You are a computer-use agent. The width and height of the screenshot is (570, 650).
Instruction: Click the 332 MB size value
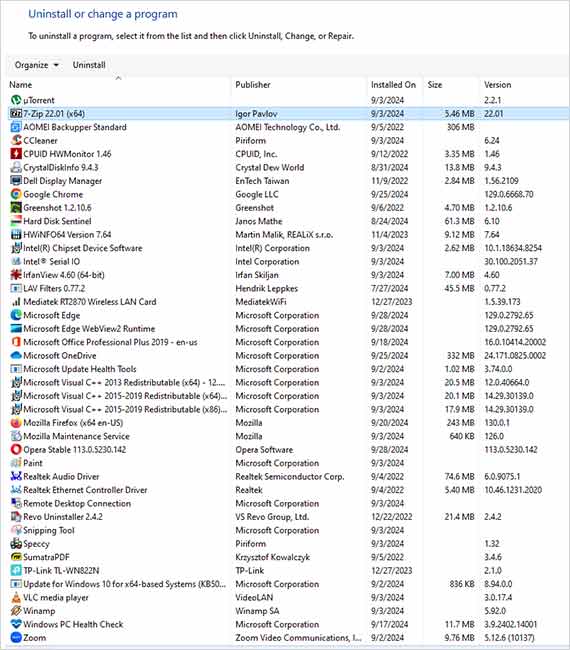pos(461,355)
